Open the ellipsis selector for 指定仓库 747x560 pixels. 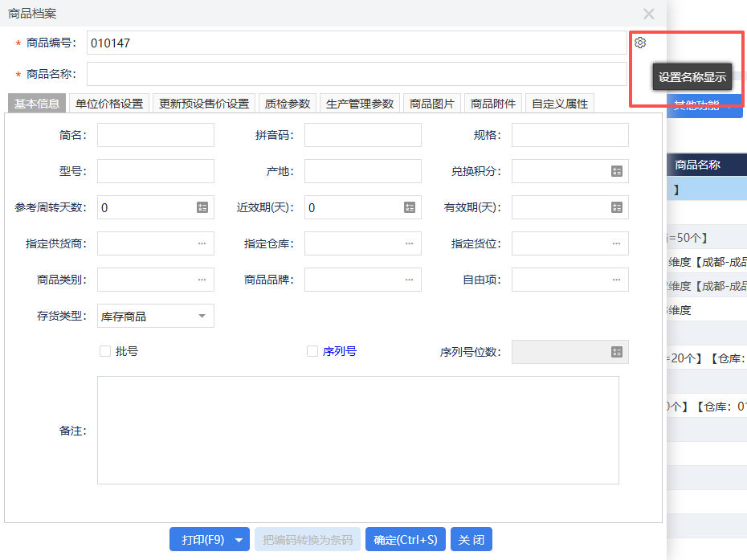(411, 243)
